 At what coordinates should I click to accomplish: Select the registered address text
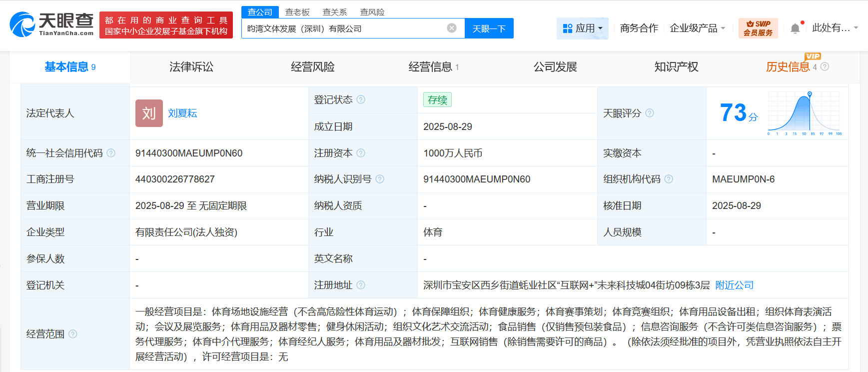pos(567,285)
